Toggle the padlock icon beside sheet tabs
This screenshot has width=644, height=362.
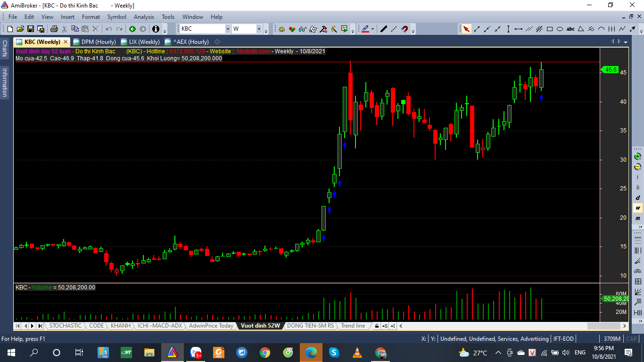376,326
